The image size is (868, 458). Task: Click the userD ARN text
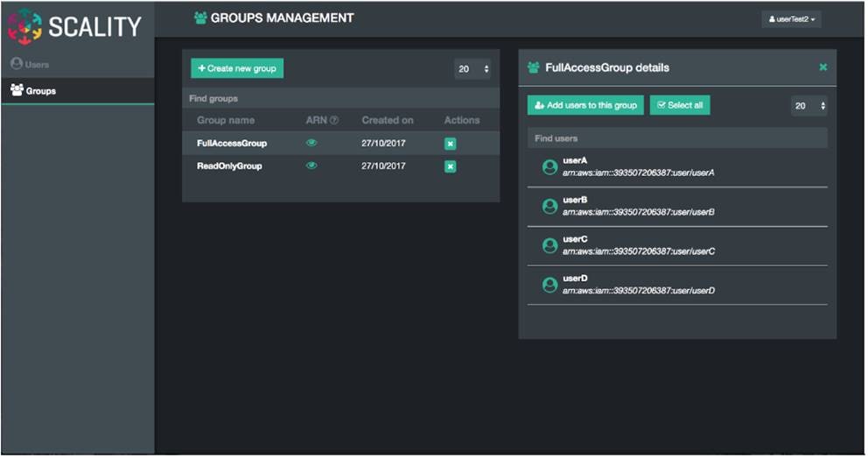pyautogui.click(x=639, y=291)
